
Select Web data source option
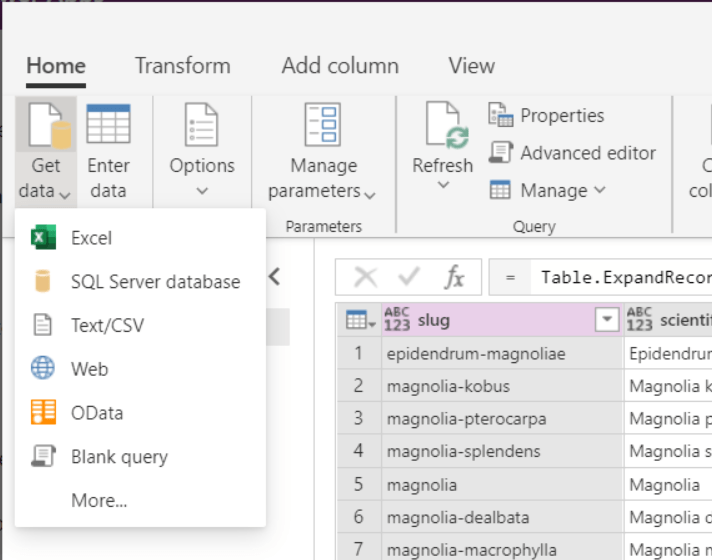click(89, 369)
